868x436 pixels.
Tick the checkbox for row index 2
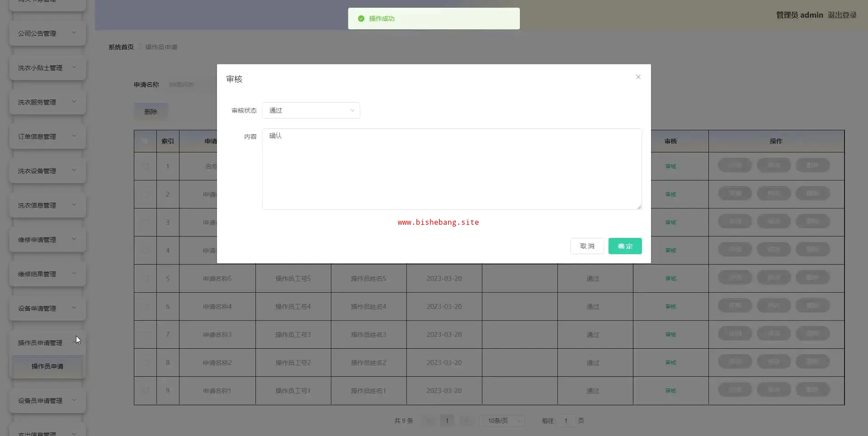[145, 194]
